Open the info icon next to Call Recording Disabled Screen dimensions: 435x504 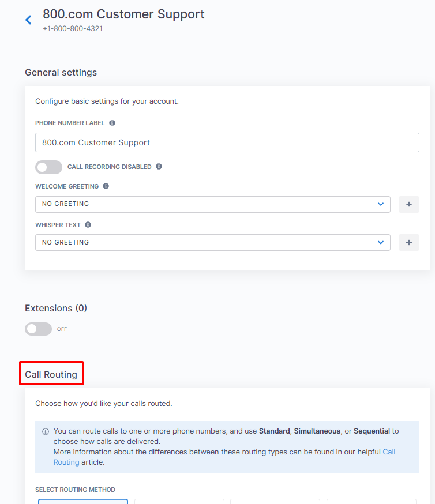[x=159, y=167]
